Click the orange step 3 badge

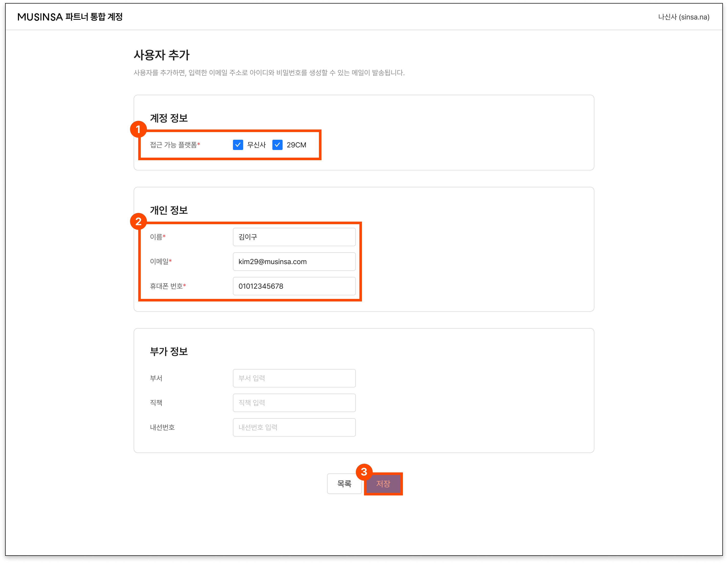tap(364, 472)
